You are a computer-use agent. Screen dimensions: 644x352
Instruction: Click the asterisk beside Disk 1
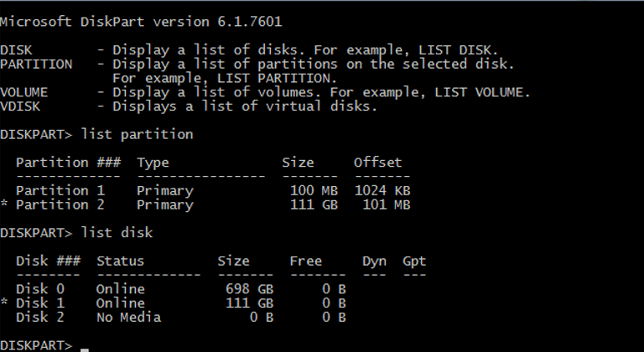[x=4, y=303]
